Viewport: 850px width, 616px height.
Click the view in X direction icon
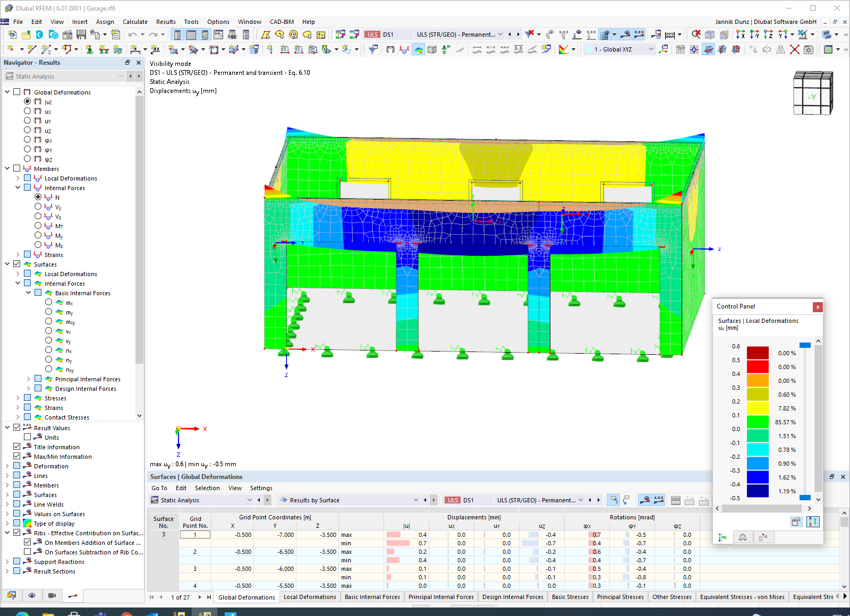[x=741, y=35]
